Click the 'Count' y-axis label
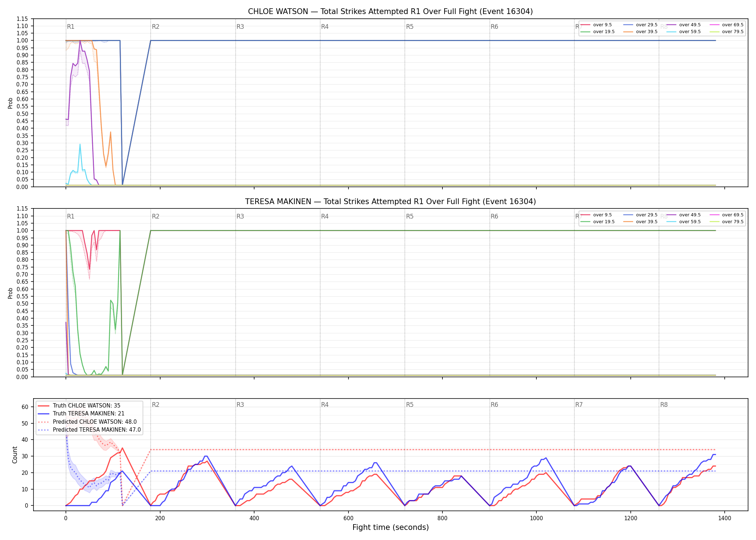Viewport: 756px width, 540px height. point(15,455)
